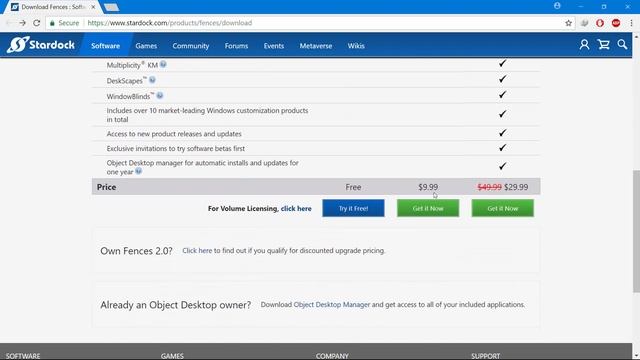Click the Chrome profile icon in title bar
The height and width of the screenshot is (360, 640).
pyautogui.click(x=557, y=6)
